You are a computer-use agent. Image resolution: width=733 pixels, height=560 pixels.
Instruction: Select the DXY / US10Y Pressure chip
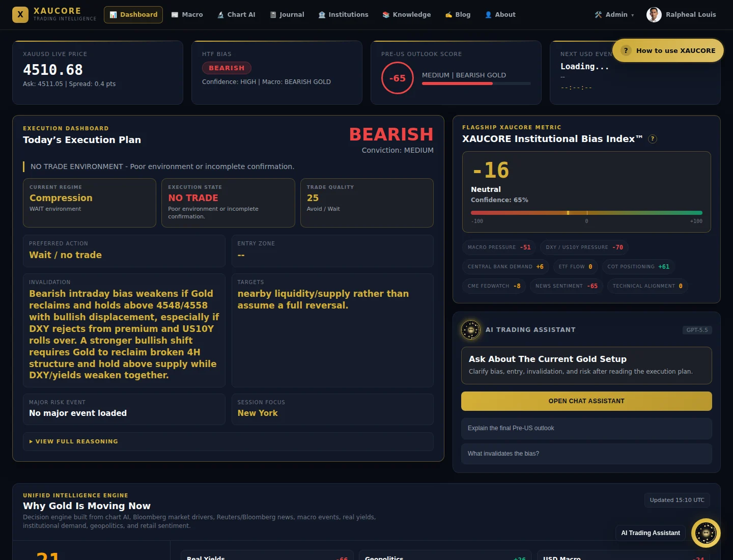(584, 247)
